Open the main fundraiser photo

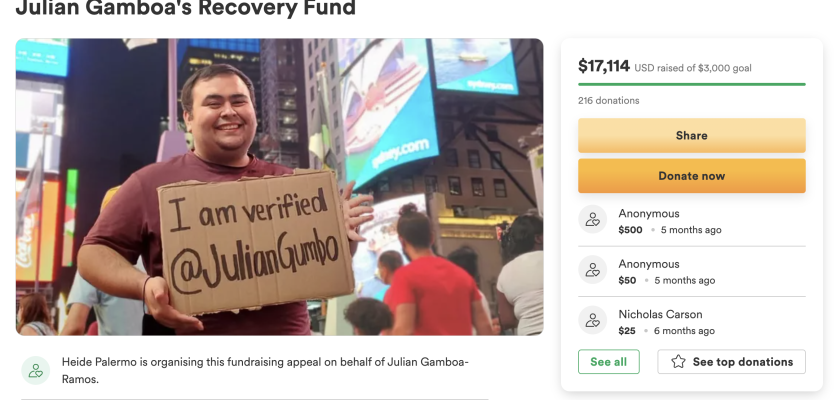280,187
